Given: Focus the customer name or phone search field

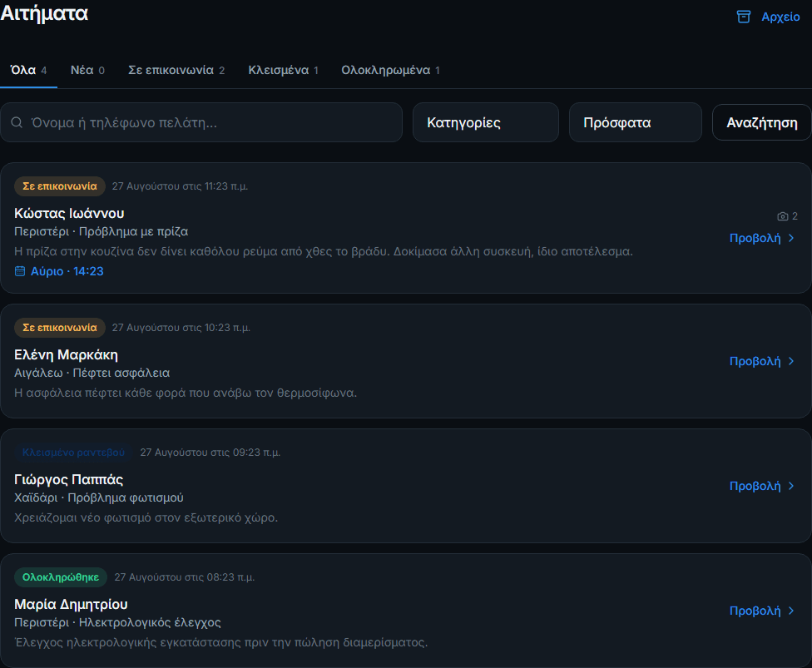Looking at the screenshot, I should pyautogui.click(x=201, y=122).
